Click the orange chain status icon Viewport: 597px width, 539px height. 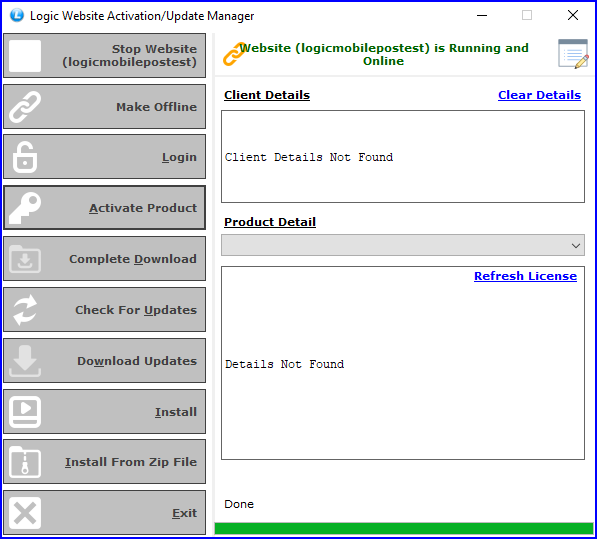pos(234,54)
